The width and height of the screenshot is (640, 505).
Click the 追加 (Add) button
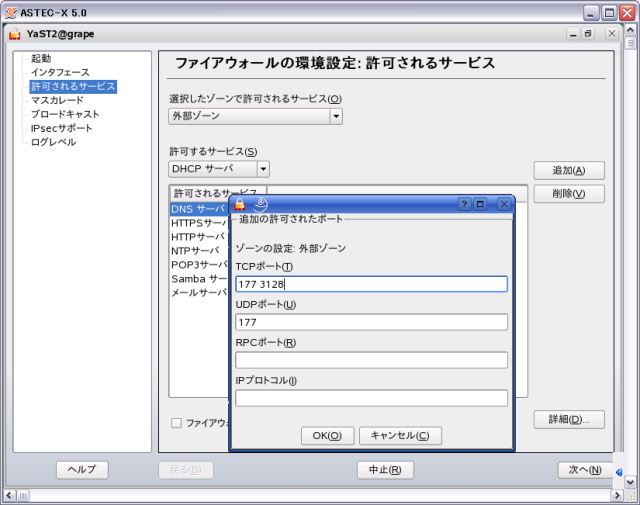tap(568, 170)
